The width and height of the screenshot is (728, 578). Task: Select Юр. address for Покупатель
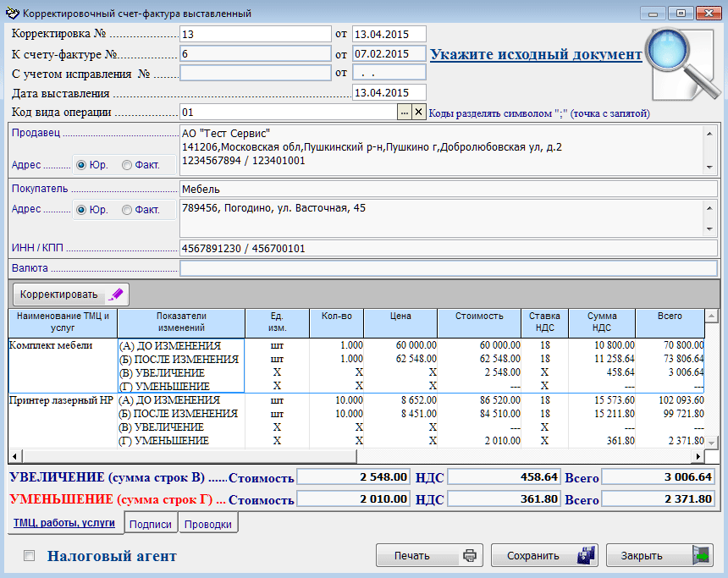[x=81, y=210]
